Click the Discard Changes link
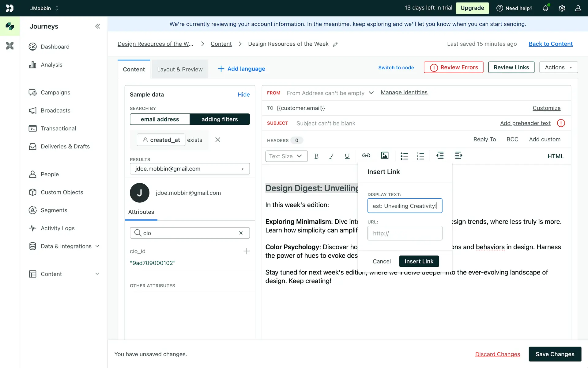Screen dimensions: 588x368 497,354
